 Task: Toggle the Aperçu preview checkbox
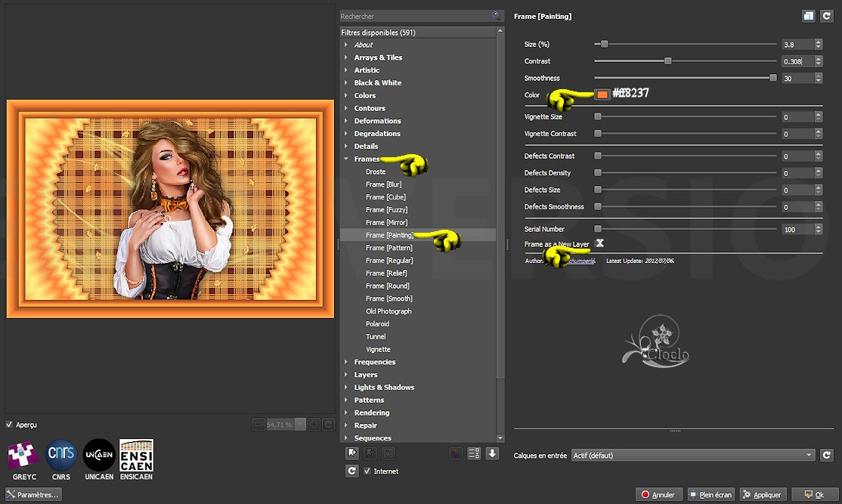point(10,425)
